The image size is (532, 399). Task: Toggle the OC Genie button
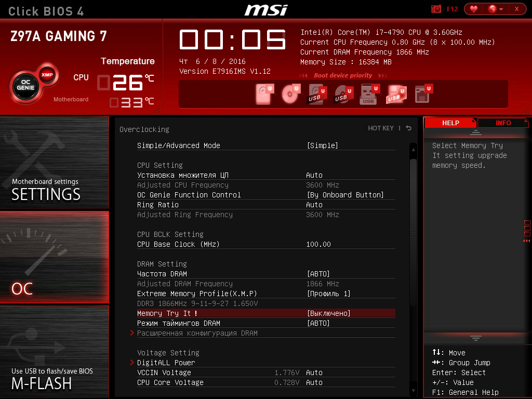(26, 87)
